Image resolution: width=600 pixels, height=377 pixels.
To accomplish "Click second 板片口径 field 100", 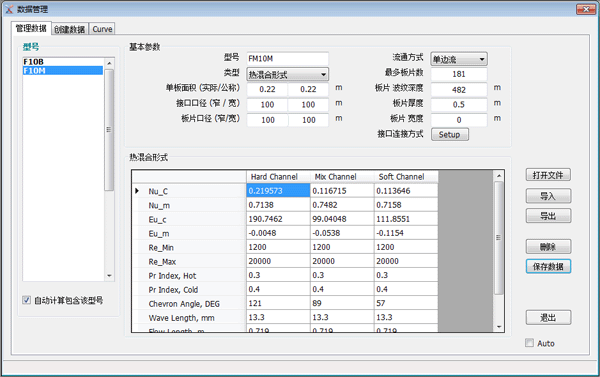I will 308,120.
